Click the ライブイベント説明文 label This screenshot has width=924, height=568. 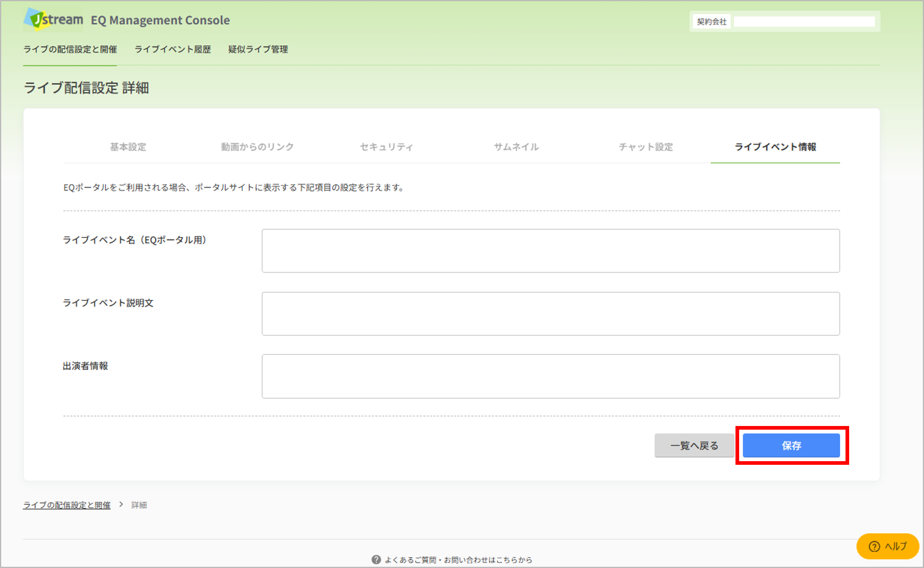point(108,303)
